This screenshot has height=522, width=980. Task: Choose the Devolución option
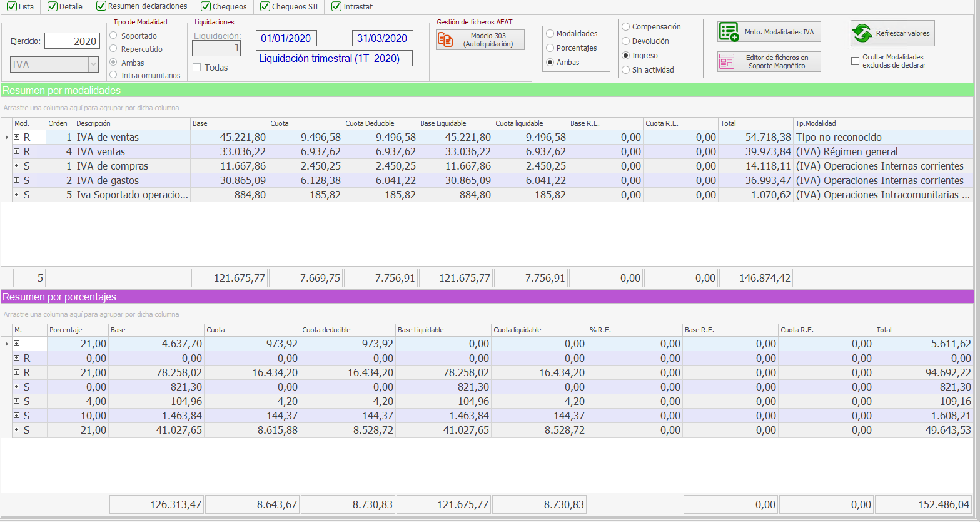[625, 41]
